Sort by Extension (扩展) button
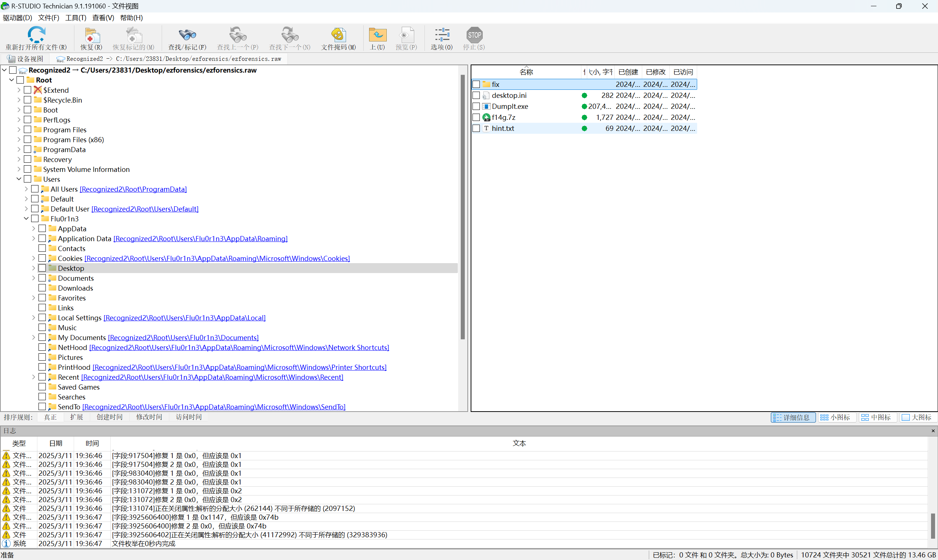 pos(77,417)
